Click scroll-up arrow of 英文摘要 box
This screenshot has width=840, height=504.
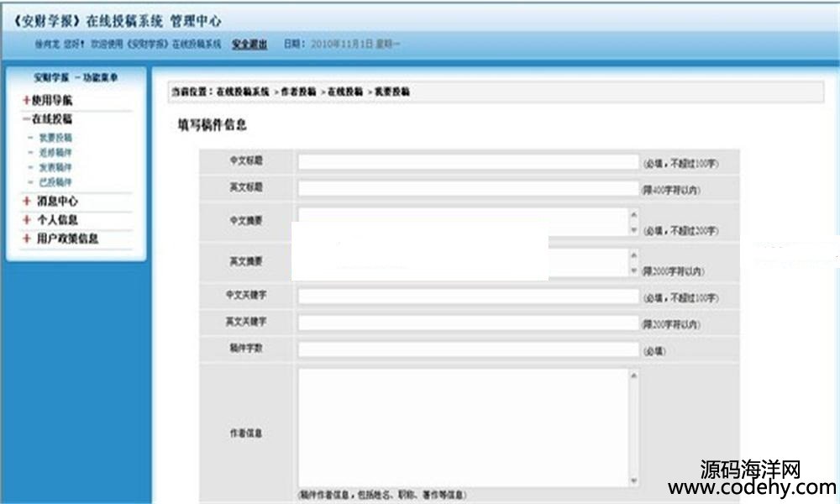point(633,255)
